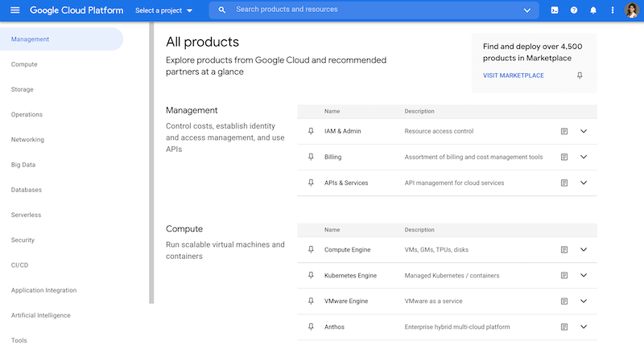The image size is (644, 353).
Task: Open documentation icon for Compute Engine
Action: point(564,250)
